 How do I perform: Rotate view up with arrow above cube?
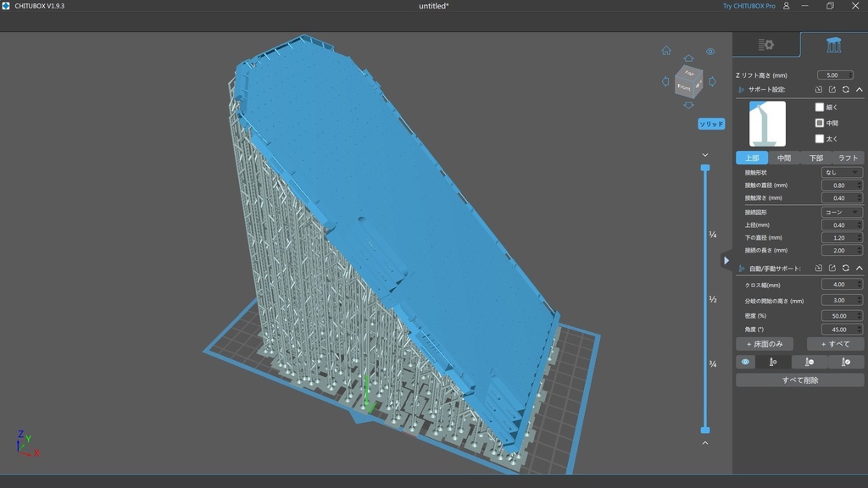(688, 58)
